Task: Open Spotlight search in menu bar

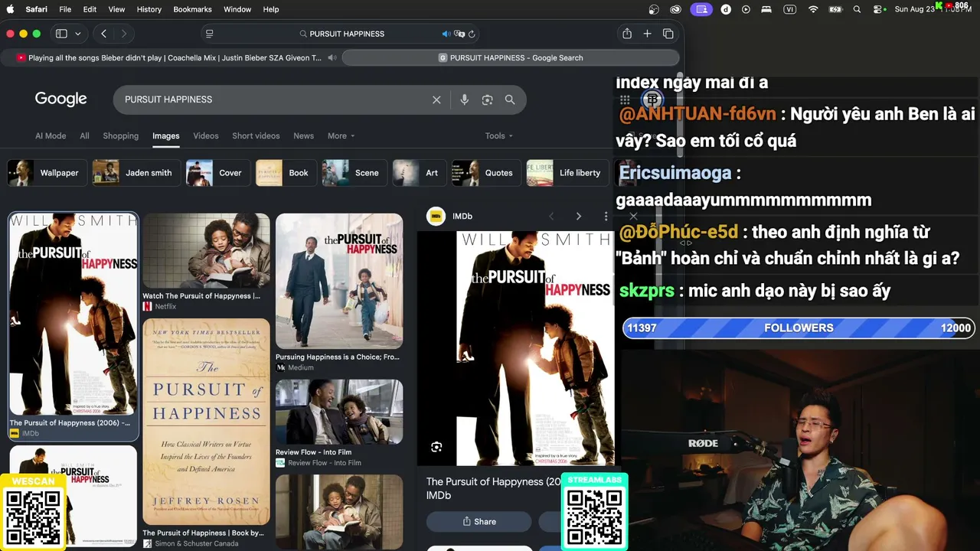Action: pyautogui.click(x=857, y=9)
